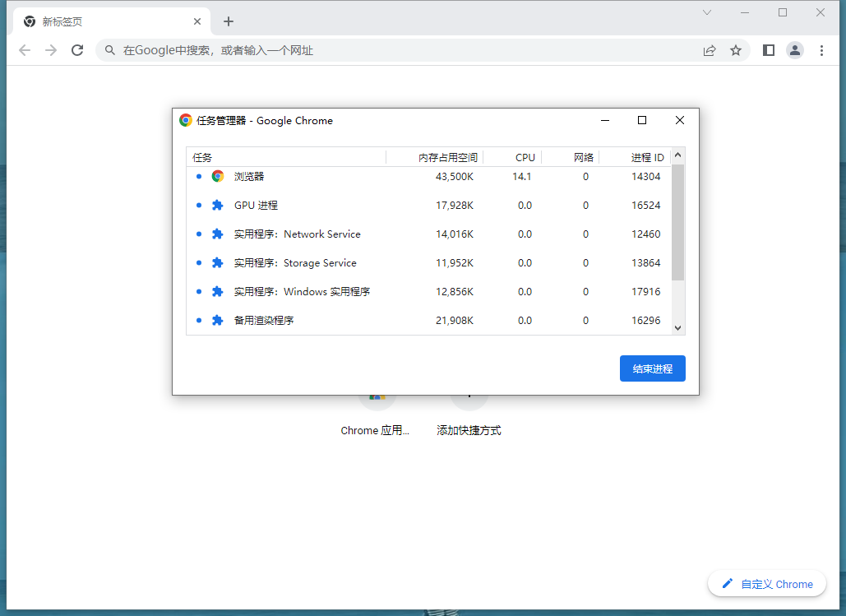Click the 14,016K memory value
This screenshot has width=846, height=616.
coord(455,234)
